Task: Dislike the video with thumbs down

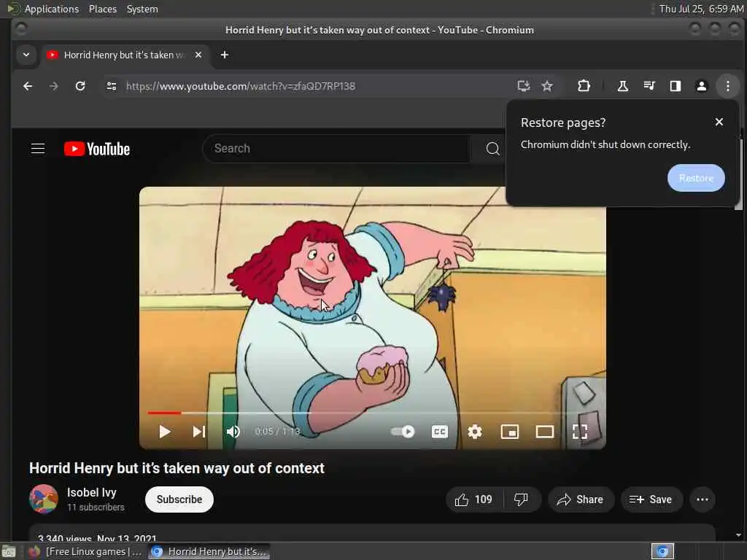Action: pyautogui.click(x=521, y=499)
